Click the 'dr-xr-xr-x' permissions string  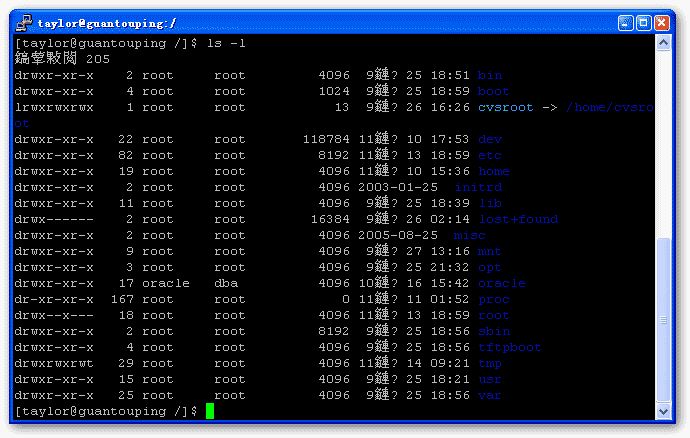(x=54, y=300)
